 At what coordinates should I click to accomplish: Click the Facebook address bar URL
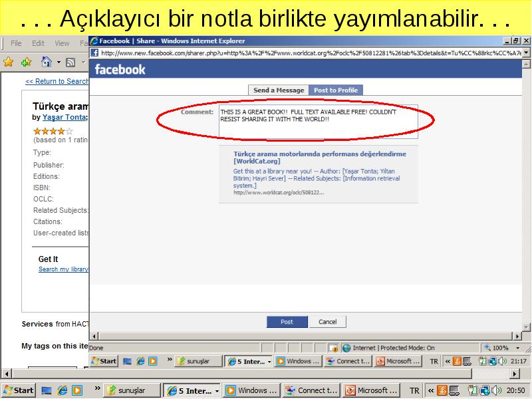pos(311,53)
